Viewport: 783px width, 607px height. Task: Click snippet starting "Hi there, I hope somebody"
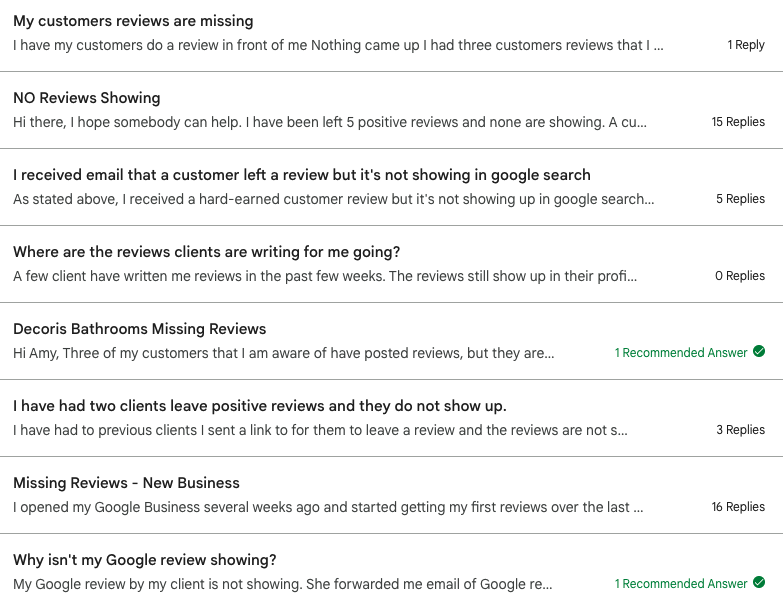[330, 122]
